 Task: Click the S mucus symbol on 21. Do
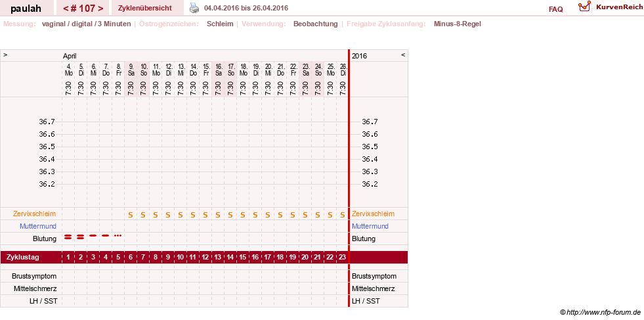[x=280, y=214]
